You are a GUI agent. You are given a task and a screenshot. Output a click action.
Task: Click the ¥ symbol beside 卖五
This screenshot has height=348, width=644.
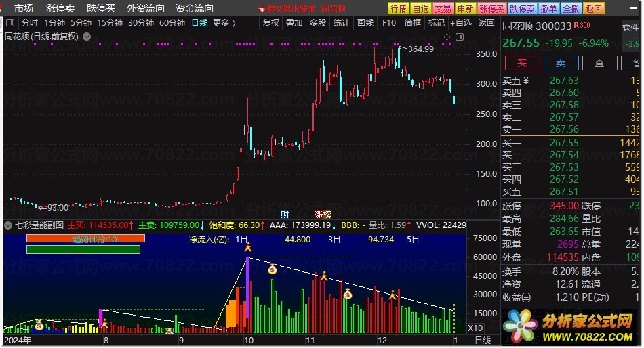click(526, 81)
